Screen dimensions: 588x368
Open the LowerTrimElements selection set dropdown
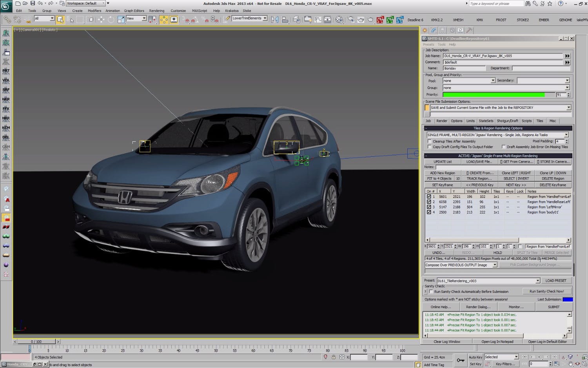pyautogui.click(x=249, y=18)
